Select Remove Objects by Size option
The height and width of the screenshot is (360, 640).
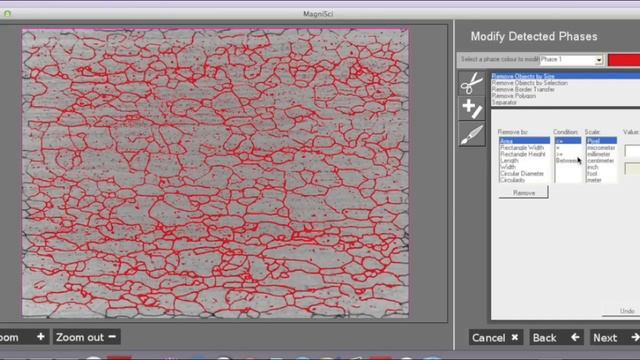566,76
